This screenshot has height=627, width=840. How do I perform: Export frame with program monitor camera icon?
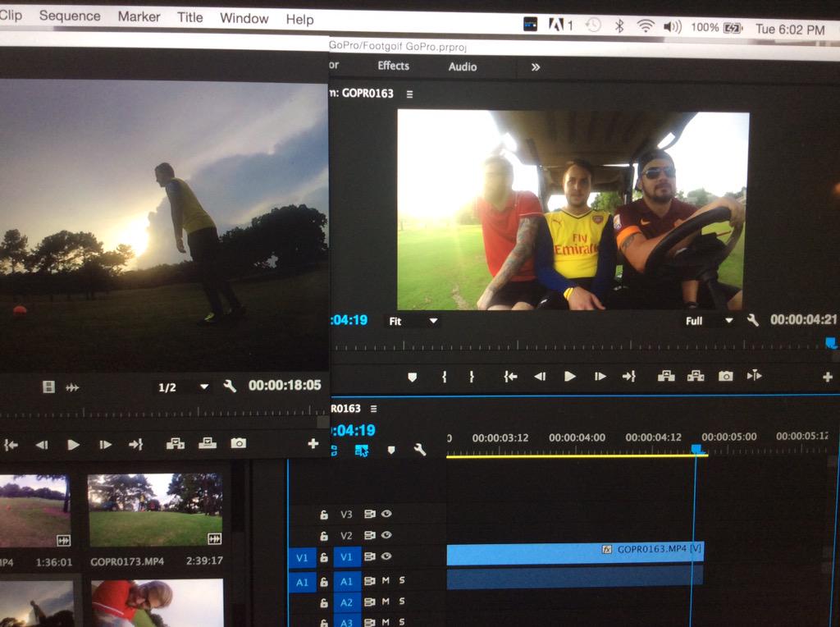[725, 376]
